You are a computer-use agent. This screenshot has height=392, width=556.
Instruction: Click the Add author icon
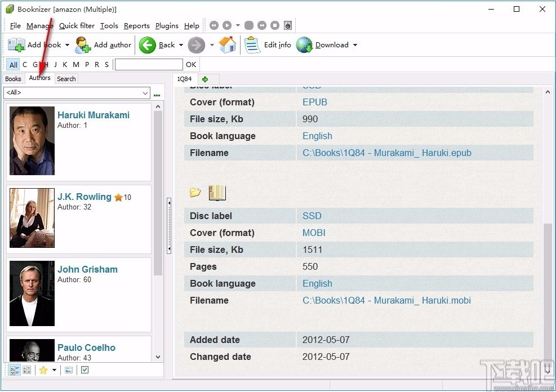(83, 45)
